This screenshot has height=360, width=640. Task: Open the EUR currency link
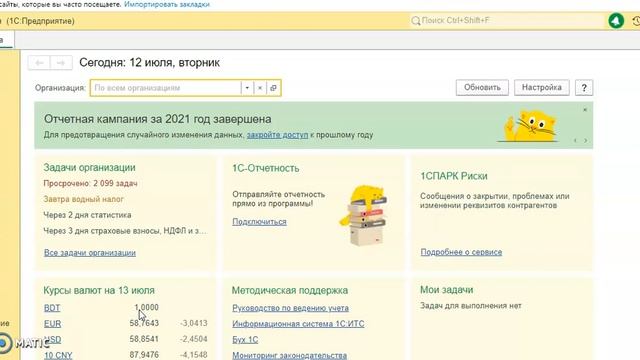52,324
